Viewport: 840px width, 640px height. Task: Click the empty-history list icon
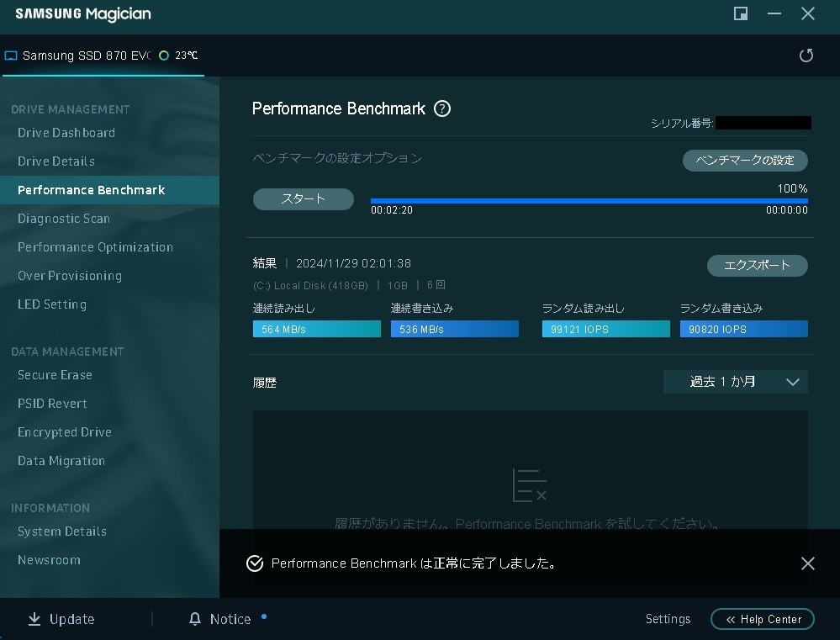[529, 485]
